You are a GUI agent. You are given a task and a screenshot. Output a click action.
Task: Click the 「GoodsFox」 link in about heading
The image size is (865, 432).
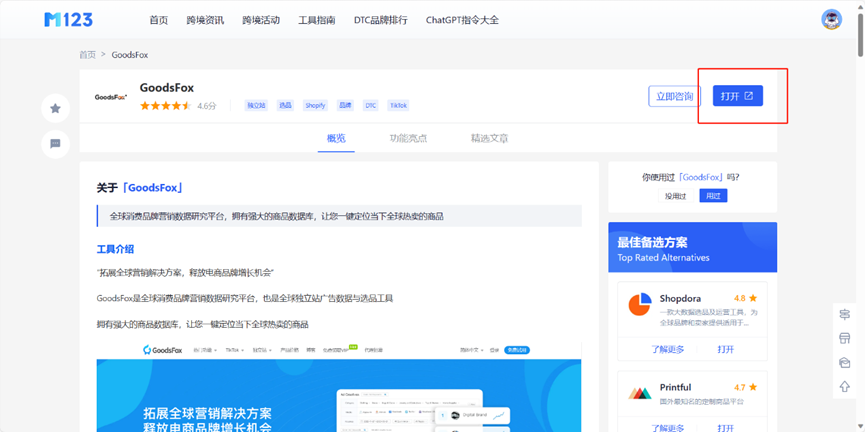tap(152, 188)
